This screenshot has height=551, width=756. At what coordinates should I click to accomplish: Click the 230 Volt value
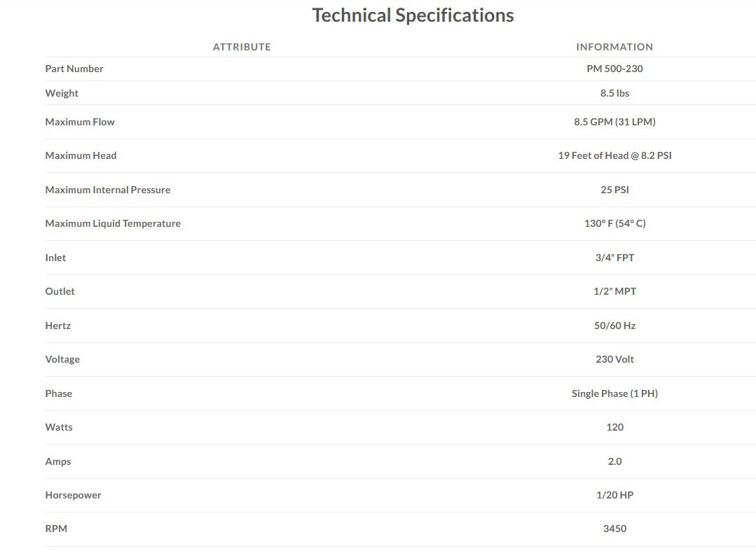pos(614,359)
